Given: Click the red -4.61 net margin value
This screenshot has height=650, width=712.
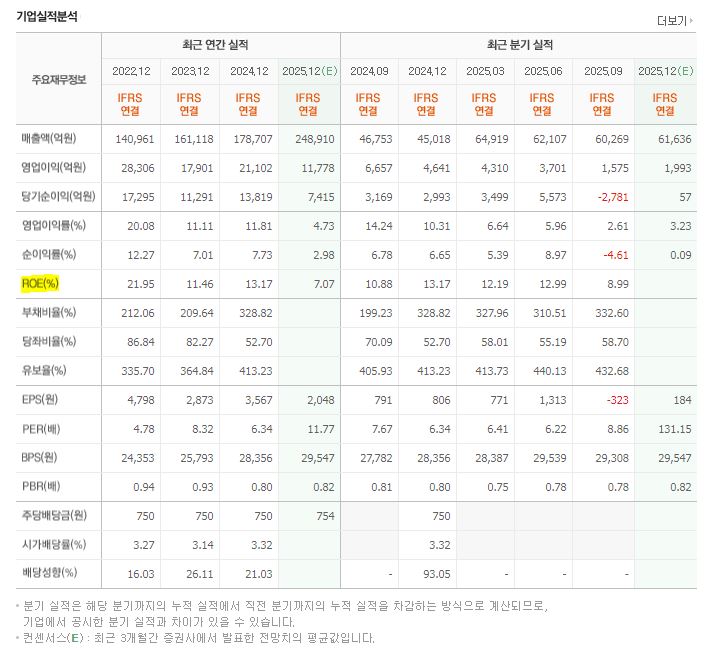Looking at the screenshot, I should coord(616,255).
